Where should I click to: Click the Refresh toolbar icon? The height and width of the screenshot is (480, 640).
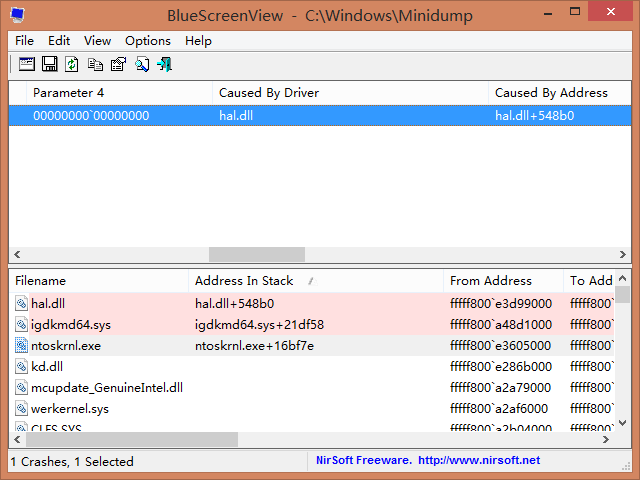click(x=72, y=64)
